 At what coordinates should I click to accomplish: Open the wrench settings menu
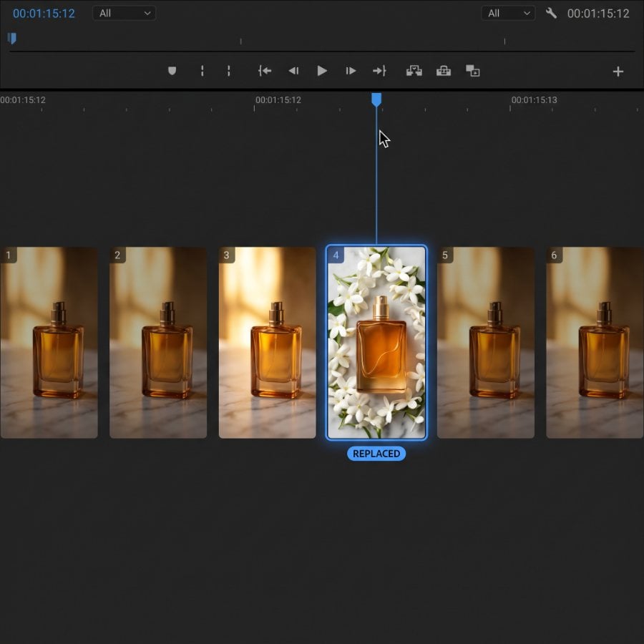(551, 13)
